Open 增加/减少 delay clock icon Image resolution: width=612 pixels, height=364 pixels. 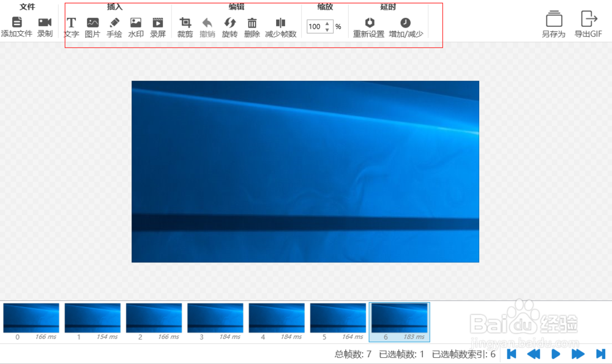(406, 23)
